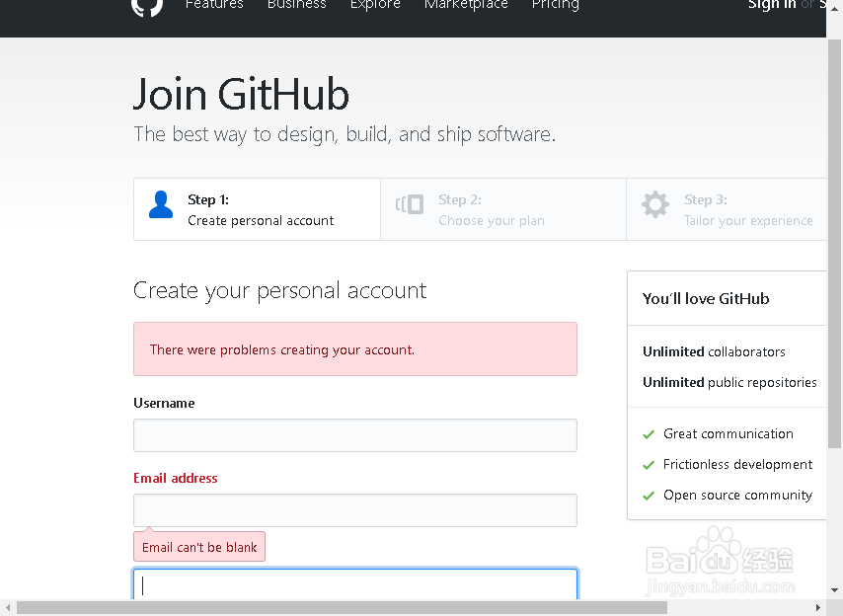The height and width of the screenshot is (616, 843).
Task: Click the Step 2 plan icon
Action: point(410,204)
